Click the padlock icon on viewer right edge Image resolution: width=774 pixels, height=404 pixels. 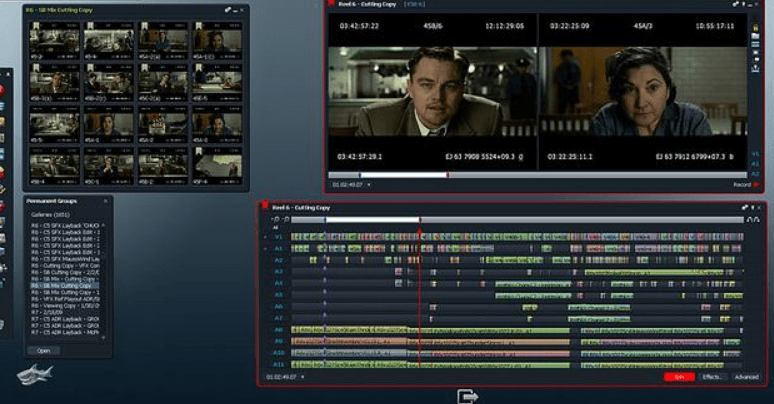click(x=755, y=28)
